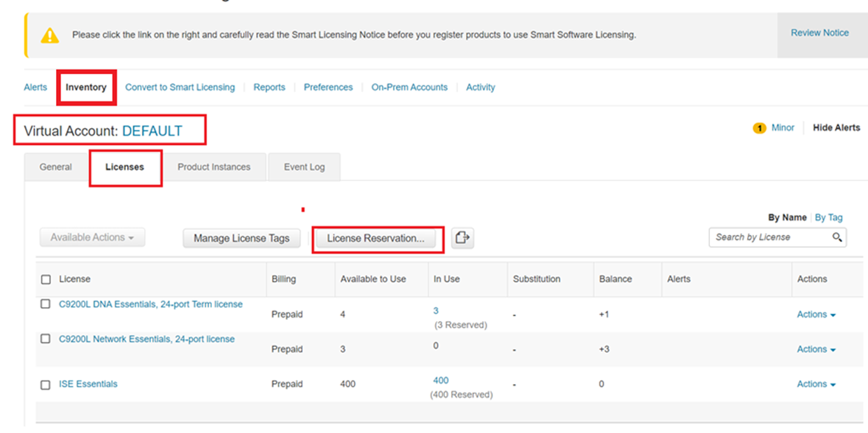Click the (3 Reserved) text

460,325
